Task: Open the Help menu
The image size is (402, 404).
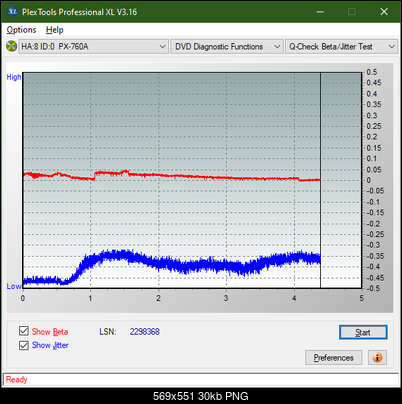Action: coord(55,30)
